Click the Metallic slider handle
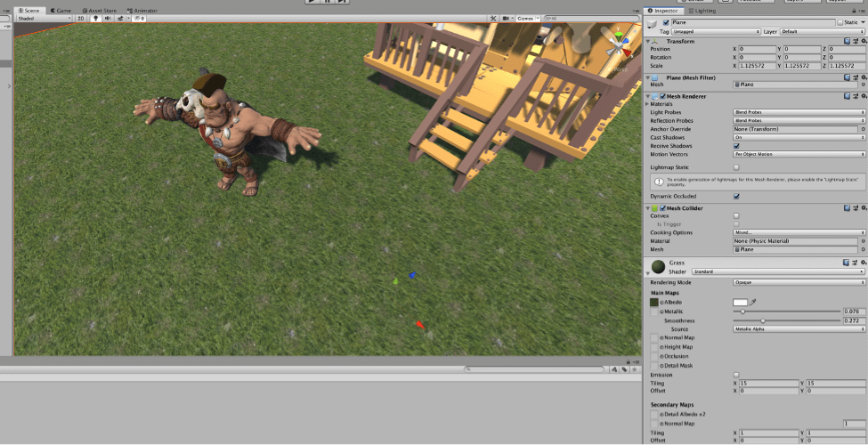Screen dimensions: 868x445 coord(742,311)
